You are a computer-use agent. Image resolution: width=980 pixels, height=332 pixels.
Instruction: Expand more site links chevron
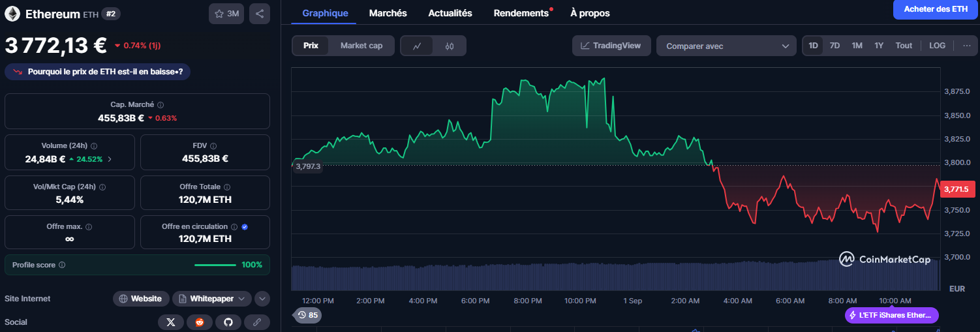point(262,299)
